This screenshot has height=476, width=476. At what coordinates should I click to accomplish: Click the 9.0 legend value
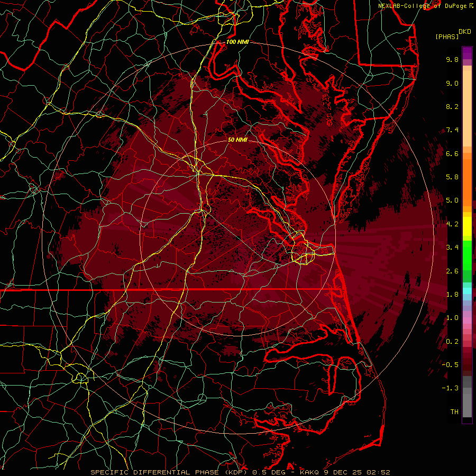click(x=452, y=83)
